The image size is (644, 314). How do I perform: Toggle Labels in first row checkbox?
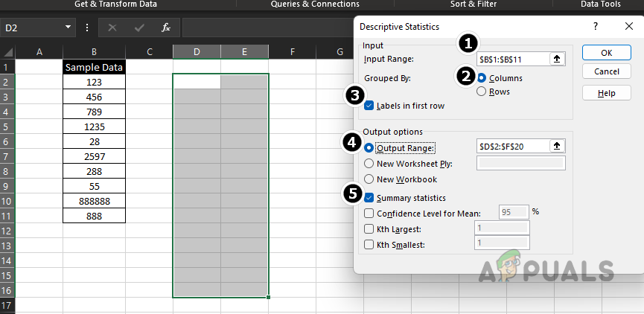pos(370,106)
